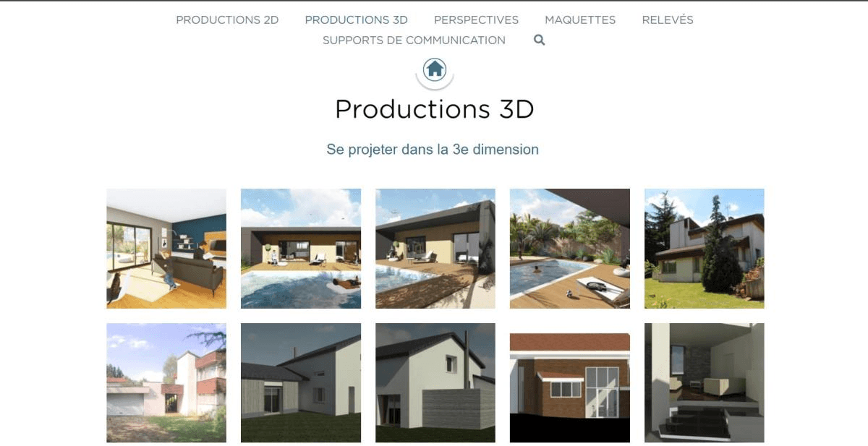Open the house with tall pine trees photo
Screen dimensions: 868x446
[x=704, y=247]
